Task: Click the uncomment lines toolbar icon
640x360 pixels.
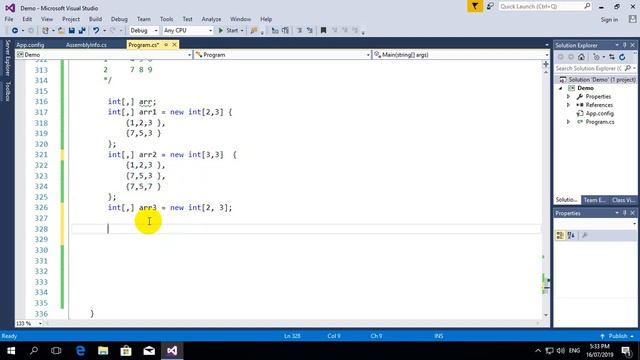Action: [x=310, y=30]
